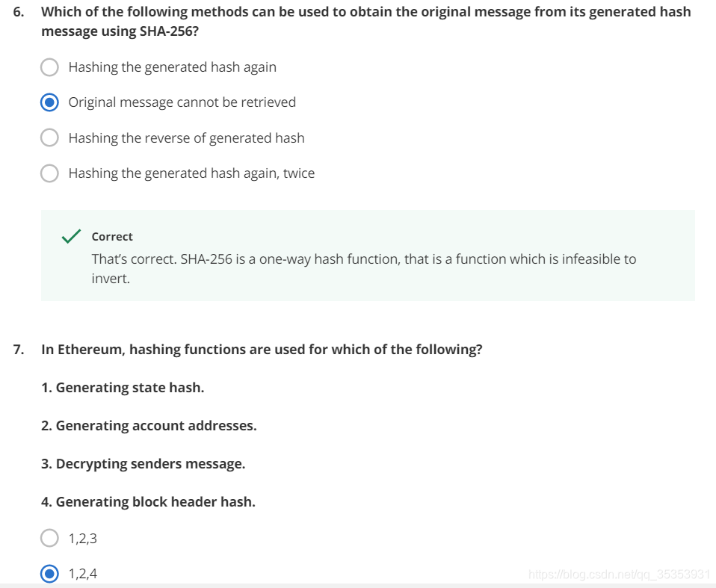Pick the "Hashing the generated hash again, twice" radio

coord(50,173)
